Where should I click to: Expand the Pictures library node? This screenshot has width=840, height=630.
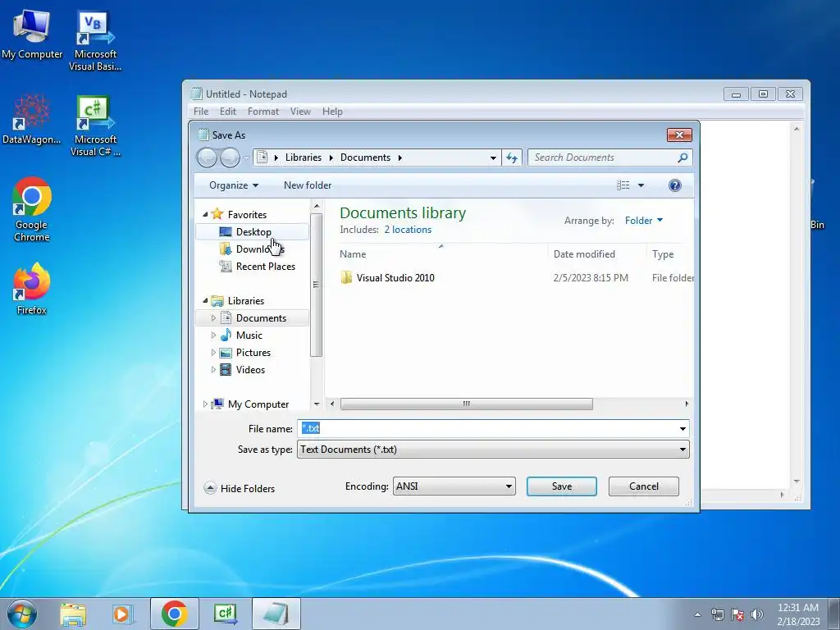pos(213,353)
